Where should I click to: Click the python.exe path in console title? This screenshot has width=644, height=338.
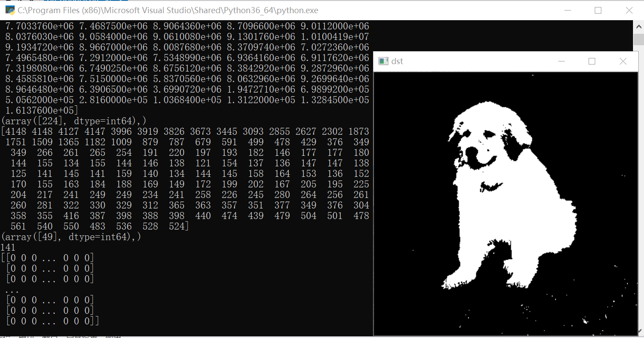pyautogui.click(x=168, y=11)
